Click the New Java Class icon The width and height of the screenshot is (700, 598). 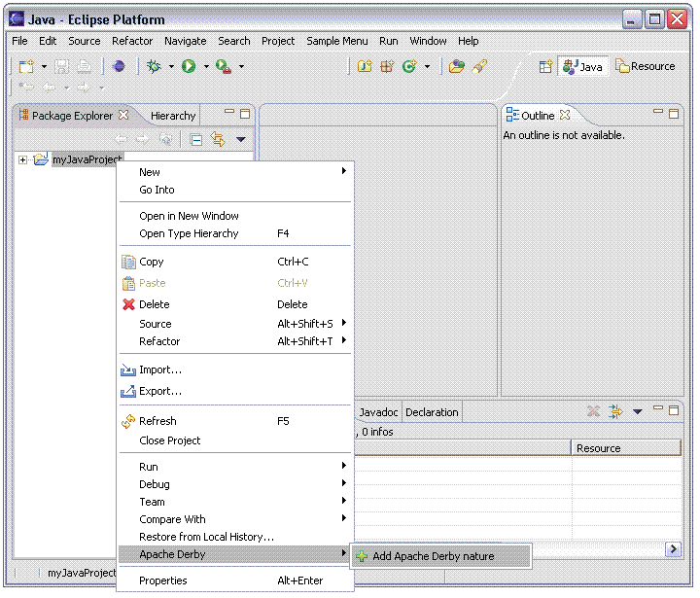pyautogui.click(x=409, y=66)
